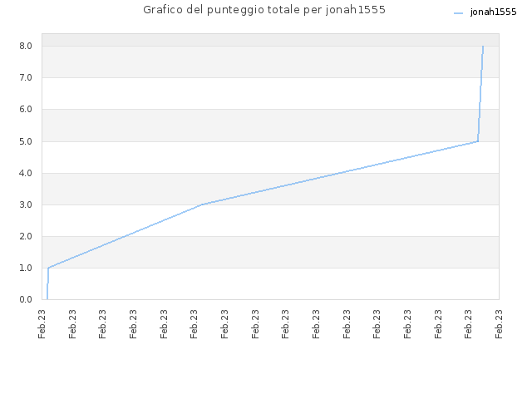The width and height of the screenshot is (532, 399).
Task: Click the line's bend at score 3.0
Action: click(202, 204)
